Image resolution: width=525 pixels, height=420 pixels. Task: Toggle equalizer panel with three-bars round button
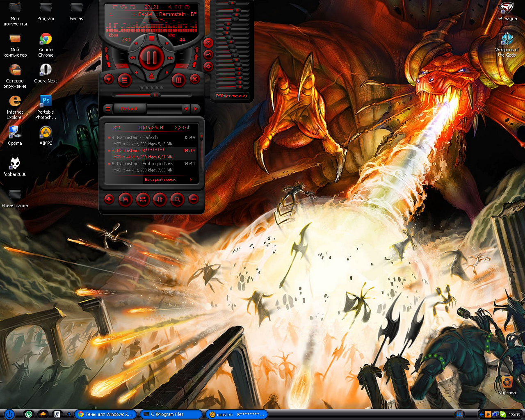pos(178,80)
